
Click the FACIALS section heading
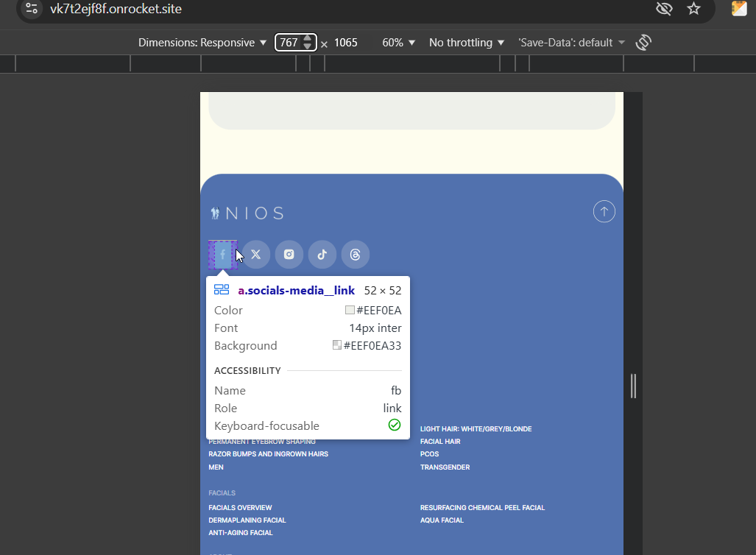222,492
